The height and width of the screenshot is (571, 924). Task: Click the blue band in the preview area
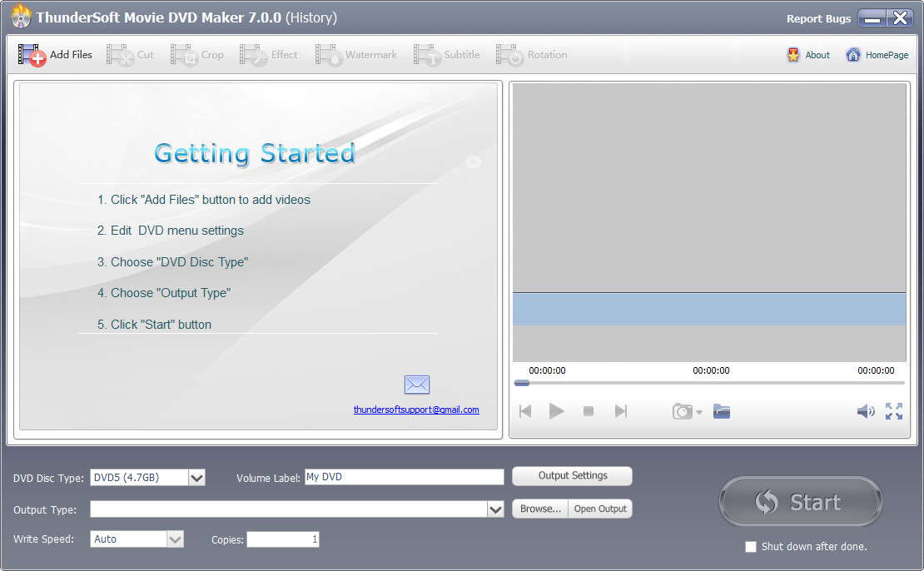709,310
